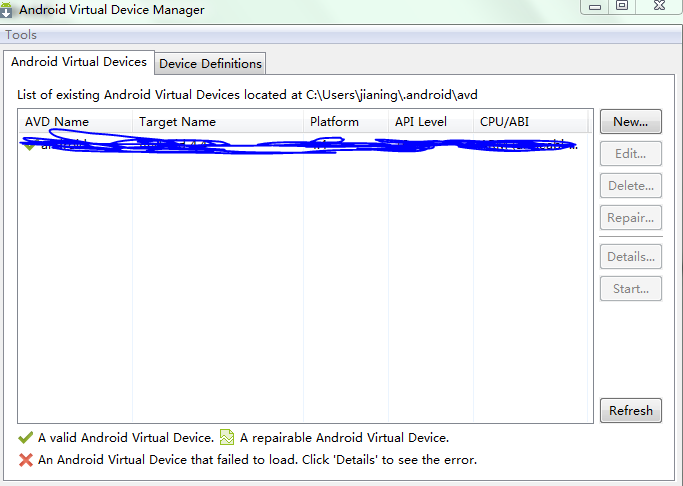This screenshot has width=683, height=486.
Task: Click the Delete... button
Action: click(x=630, y=186)
